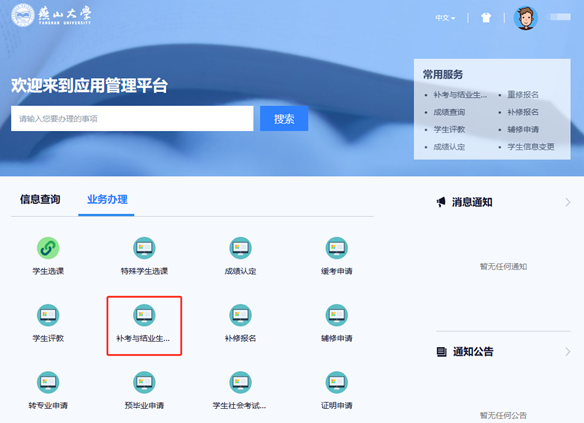Screen dimensions: 584x423
Task: Expand 消息通知 with the chevron arrow
Action: (568, 202)
